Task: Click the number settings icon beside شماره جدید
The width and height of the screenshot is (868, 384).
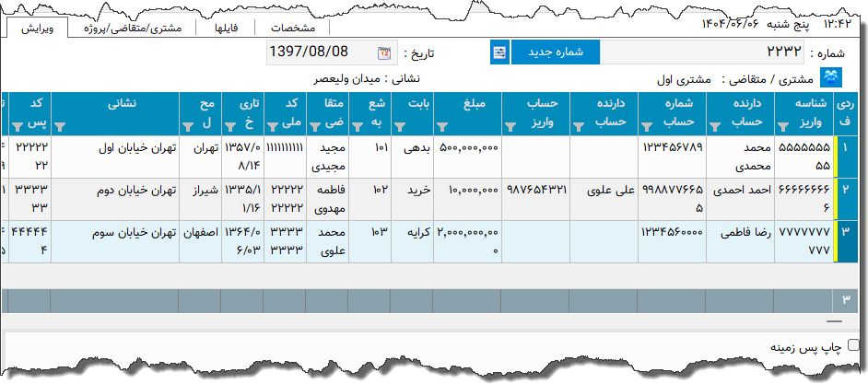Action: pyautogui.click(x=499, y=52)
